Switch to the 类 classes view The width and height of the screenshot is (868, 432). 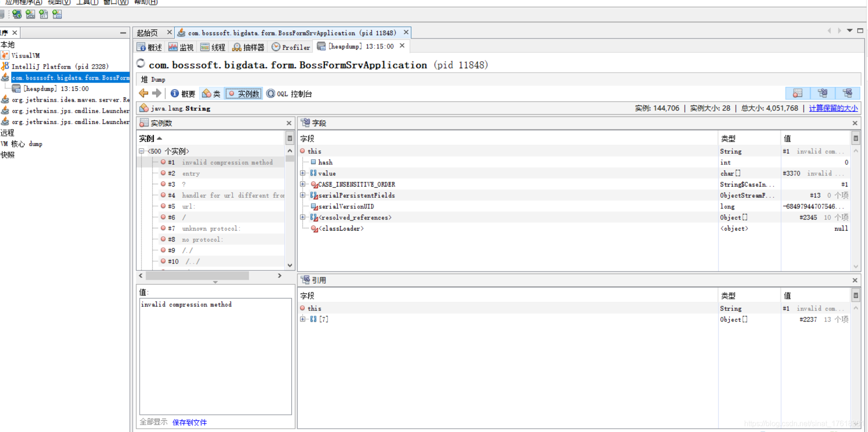211,94
